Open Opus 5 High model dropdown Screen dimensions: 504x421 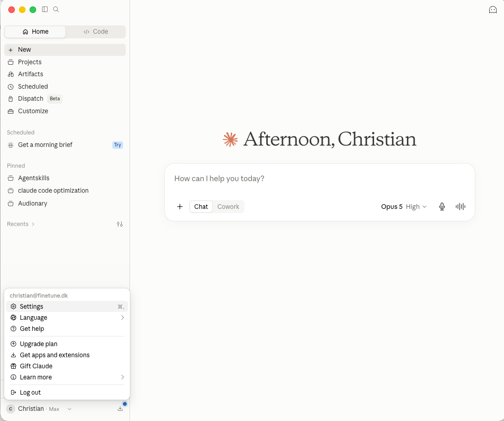[404, 207]
